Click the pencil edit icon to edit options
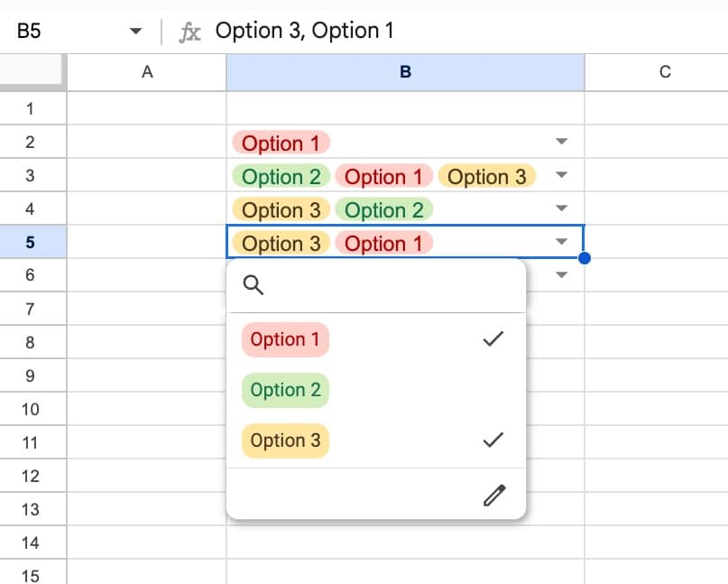728x584 pixels. (x=494, y=495)
